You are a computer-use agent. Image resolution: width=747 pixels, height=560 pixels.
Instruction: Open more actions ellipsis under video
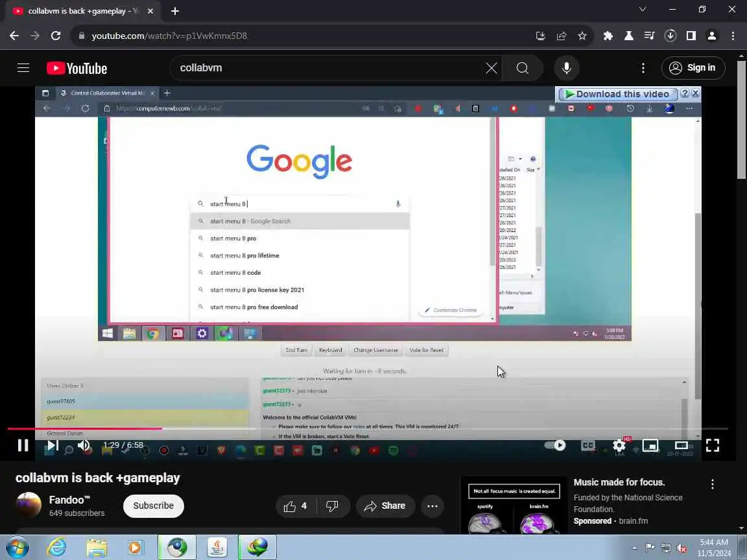tap(432, 506)
